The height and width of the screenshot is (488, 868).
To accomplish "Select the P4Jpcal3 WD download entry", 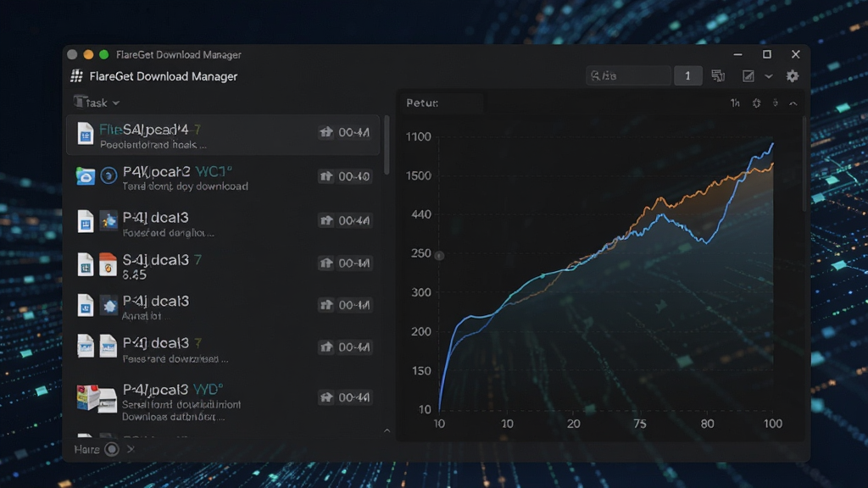I will pyautogui.click(x=223, y=402).
